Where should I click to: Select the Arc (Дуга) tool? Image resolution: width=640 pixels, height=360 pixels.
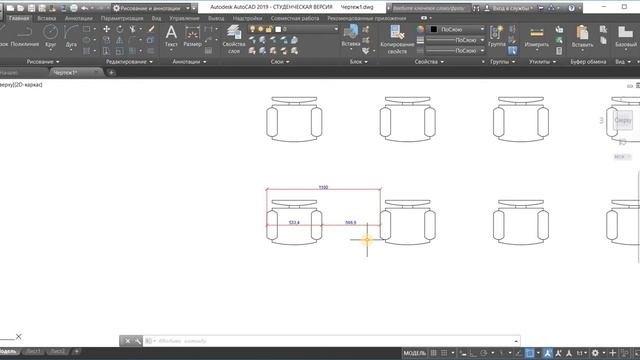click(71, 36)
